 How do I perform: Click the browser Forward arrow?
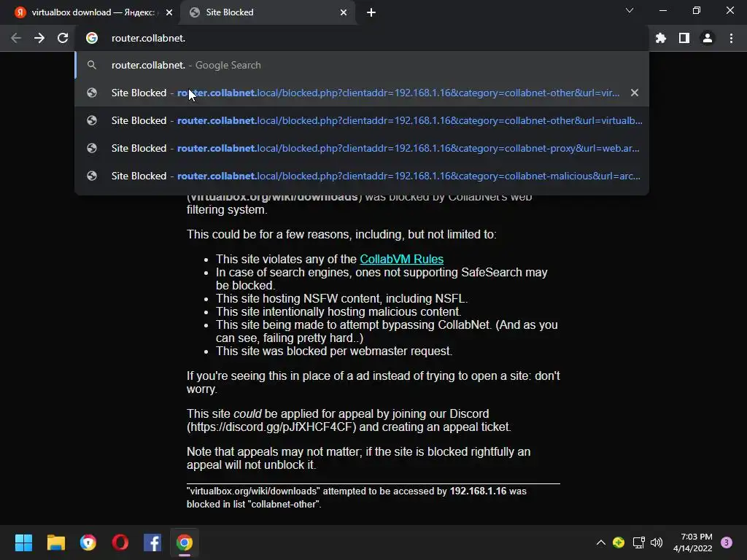(x=39, y=38)
